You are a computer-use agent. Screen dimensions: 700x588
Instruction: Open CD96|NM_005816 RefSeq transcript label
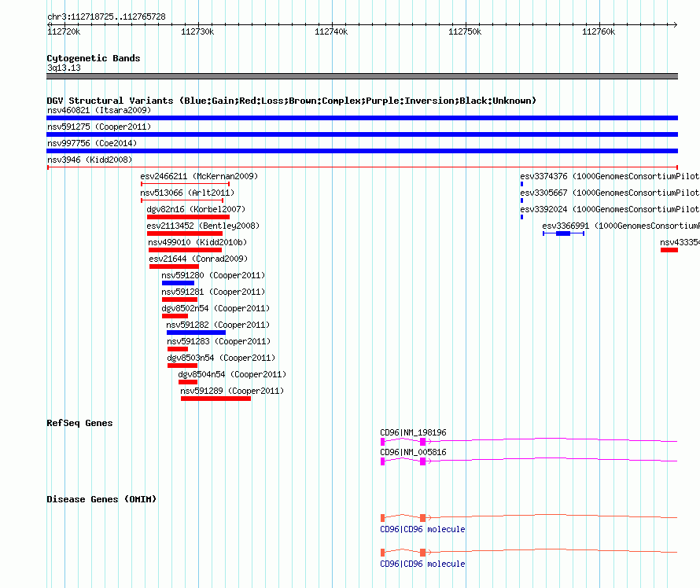point(413,452)
